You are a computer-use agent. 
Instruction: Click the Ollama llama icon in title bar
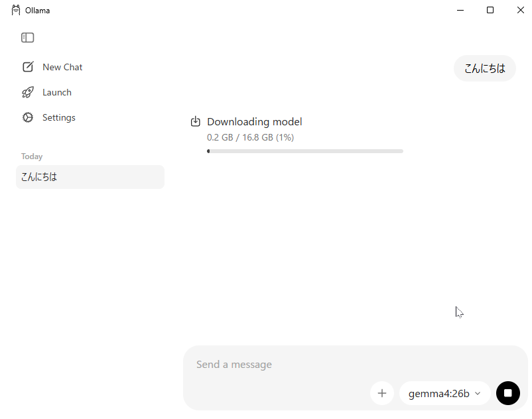[16, 10]
